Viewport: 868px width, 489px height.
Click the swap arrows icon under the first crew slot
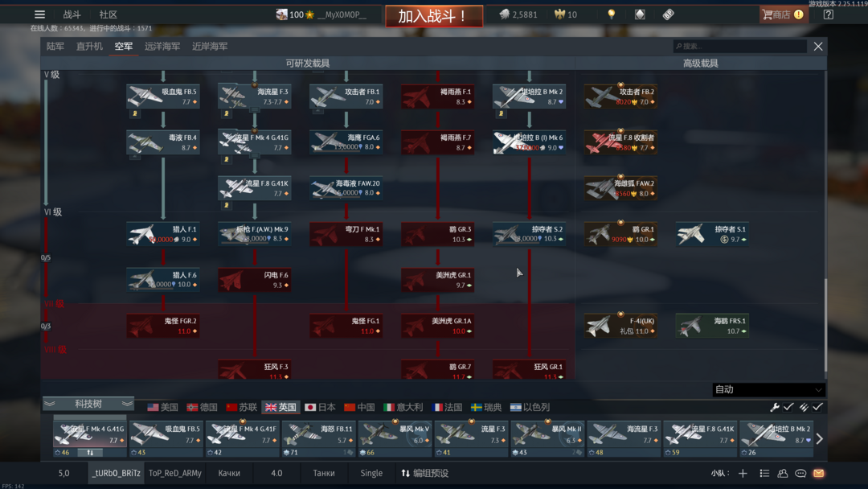(90, 453)
